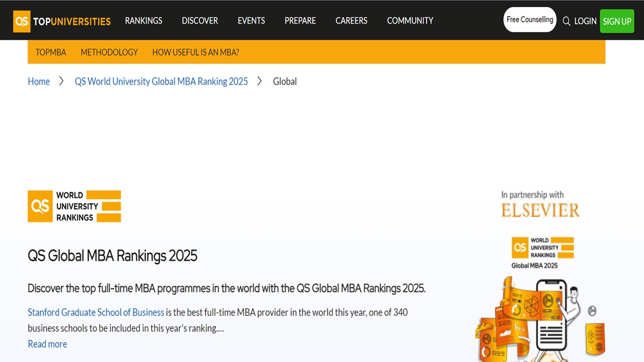Click the QS Global MBA Rankings 2025 heading
644x362 pixels.
[113, 256]
